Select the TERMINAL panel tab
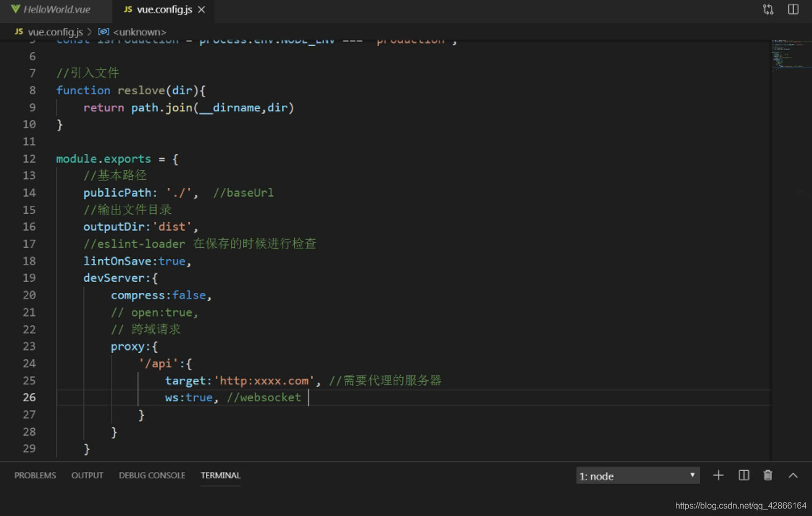Viewport: 812px width, 516px height. [220, 475]
